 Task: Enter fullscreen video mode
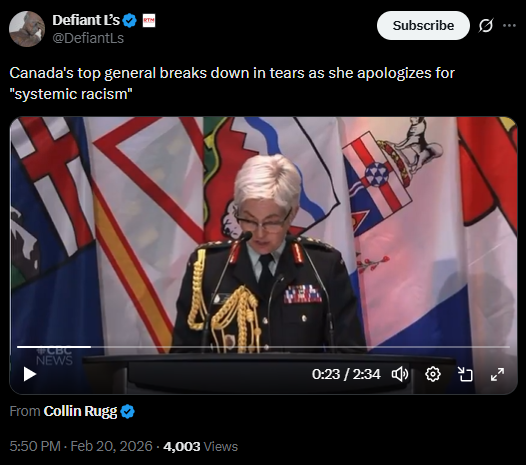pos(497,374)
